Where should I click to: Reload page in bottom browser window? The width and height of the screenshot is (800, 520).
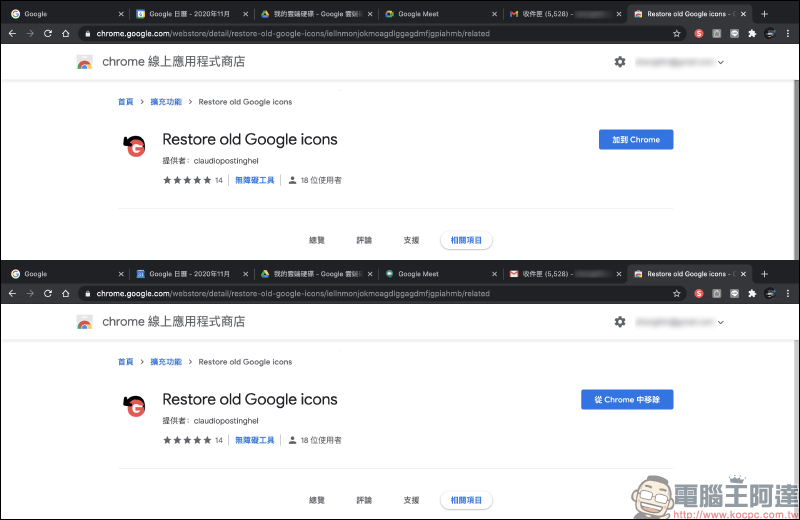point(48,293)
